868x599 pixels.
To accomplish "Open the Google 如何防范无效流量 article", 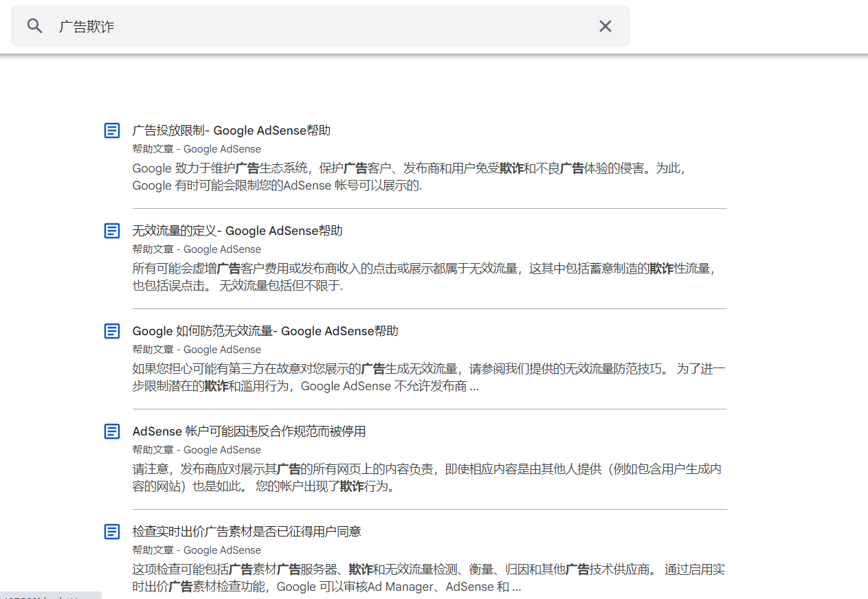I will [x=265, y=330].
